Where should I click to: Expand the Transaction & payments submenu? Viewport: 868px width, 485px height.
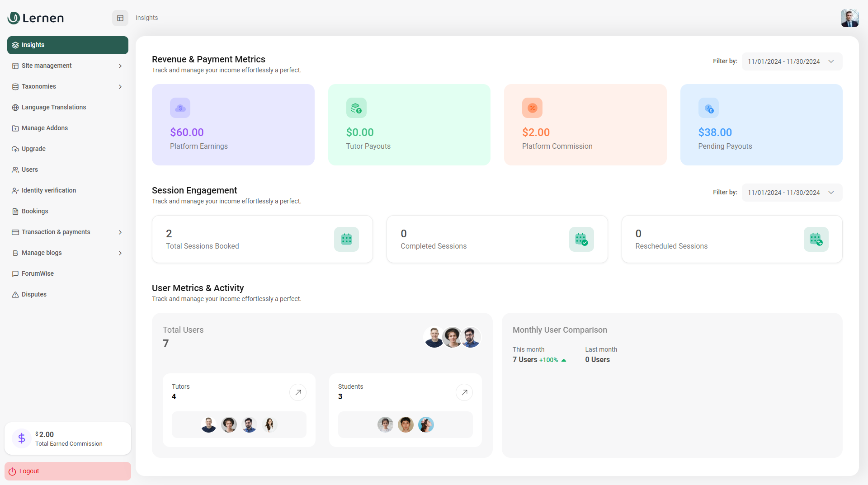click(68, 232)
